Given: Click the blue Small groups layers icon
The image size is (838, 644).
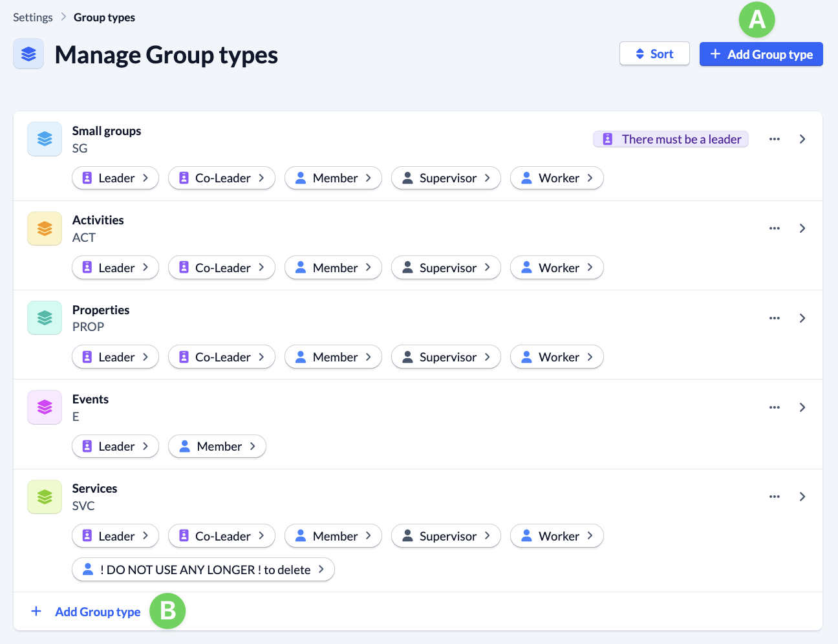Looking at the screenshot, I should pos(45,139).
